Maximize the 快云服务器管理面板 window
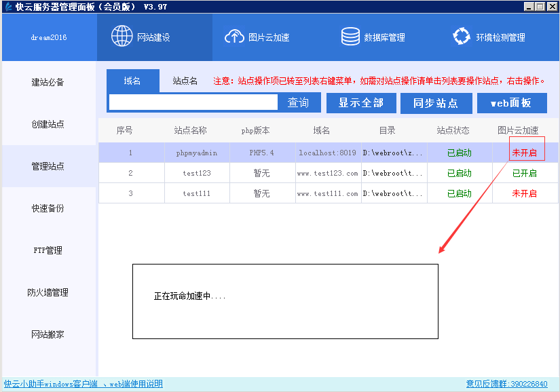This screenshot has height=392, width=560. pos(540,6)
